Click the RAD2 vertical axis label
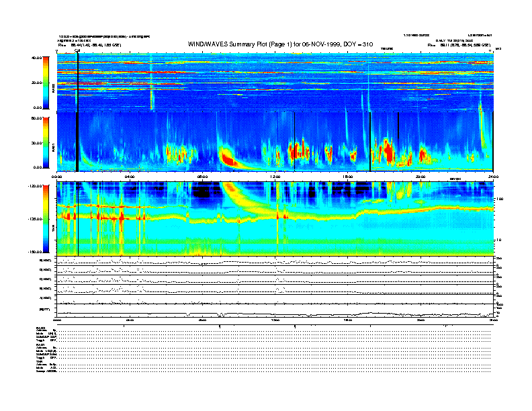Image resolution: width=532 pixels, height=411 pixels. [53, 89]
